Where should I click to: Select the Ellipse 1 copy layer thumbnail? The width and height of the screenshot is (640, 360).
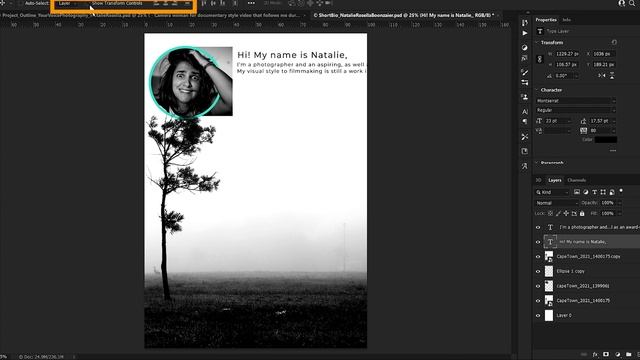point(549,271)
